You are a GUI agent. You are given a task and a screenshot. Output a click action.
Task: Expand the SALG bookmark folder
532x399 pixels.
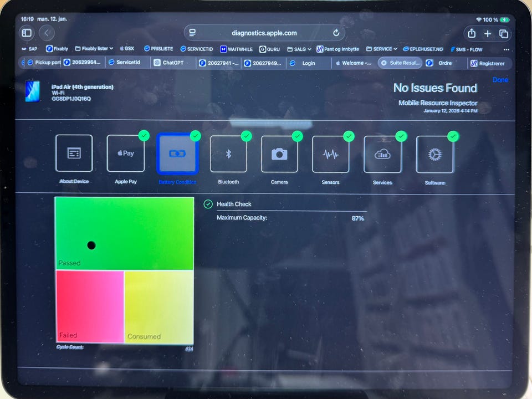pos(299,49)
